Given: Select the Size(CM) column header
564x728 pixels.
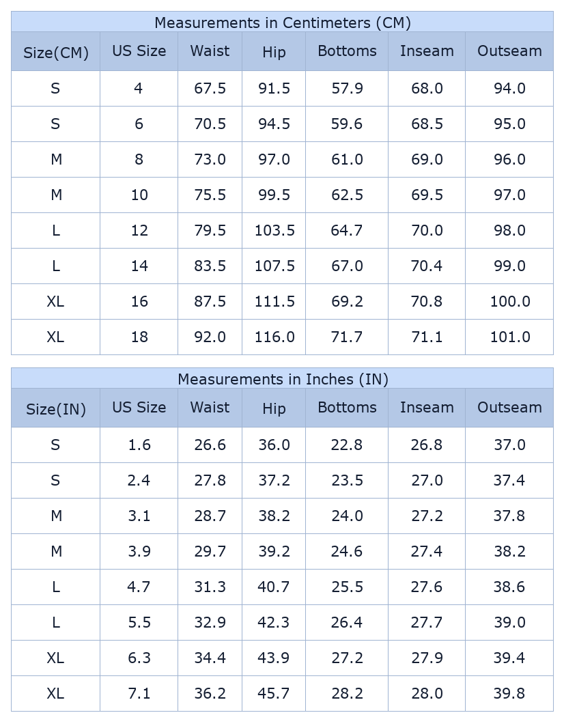Looking at the screenshot, I should coord(56,53).
